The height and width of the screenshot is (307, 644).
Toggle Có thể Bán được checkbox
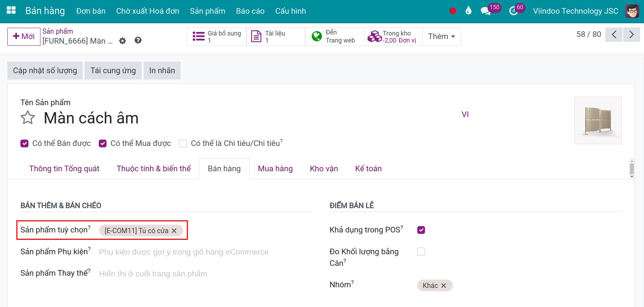[x=24, y=143]
